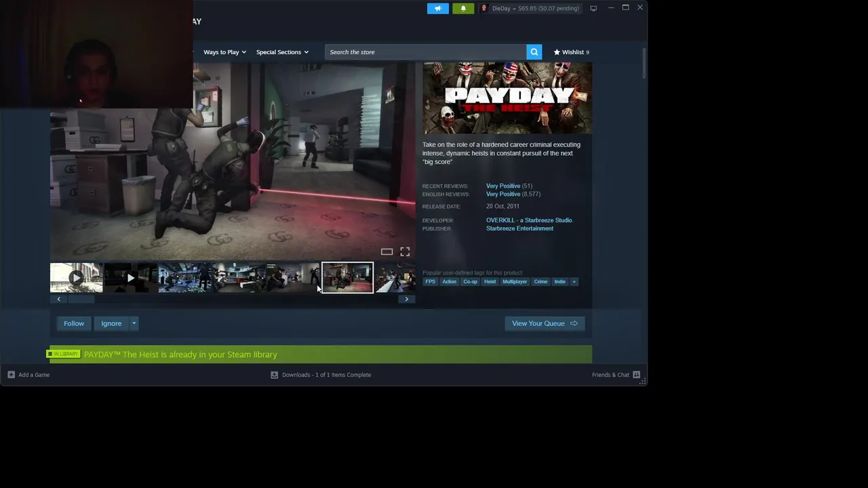This screenshot has height=488, width=868.
Task: Click the IN LIBRARY badge
Action: tap(64, 354)
